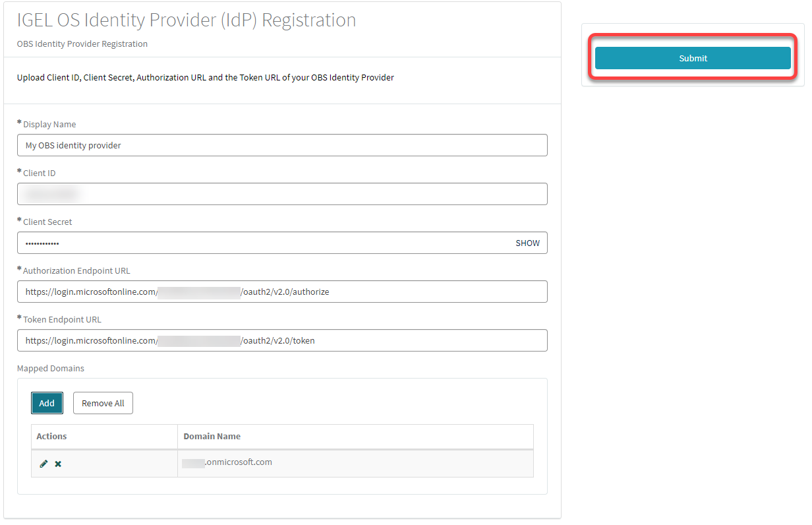812x525 pixels.
Task: Click the Add button under Mapped Domains
Action: click(x=47, y=402)
